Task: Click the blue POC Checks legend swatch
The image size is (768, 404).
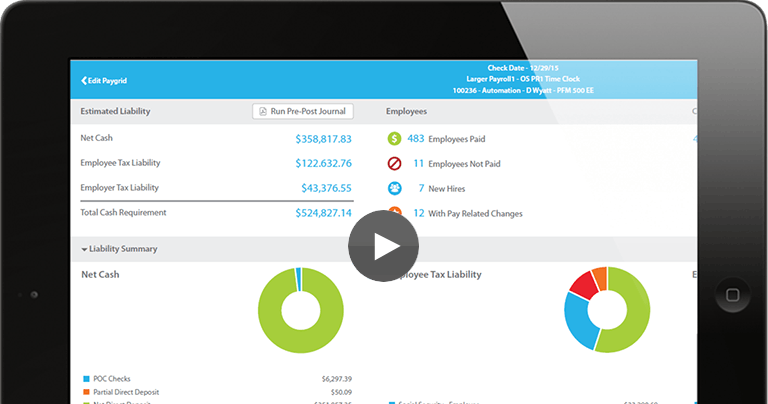Action: tap(86, 379)
